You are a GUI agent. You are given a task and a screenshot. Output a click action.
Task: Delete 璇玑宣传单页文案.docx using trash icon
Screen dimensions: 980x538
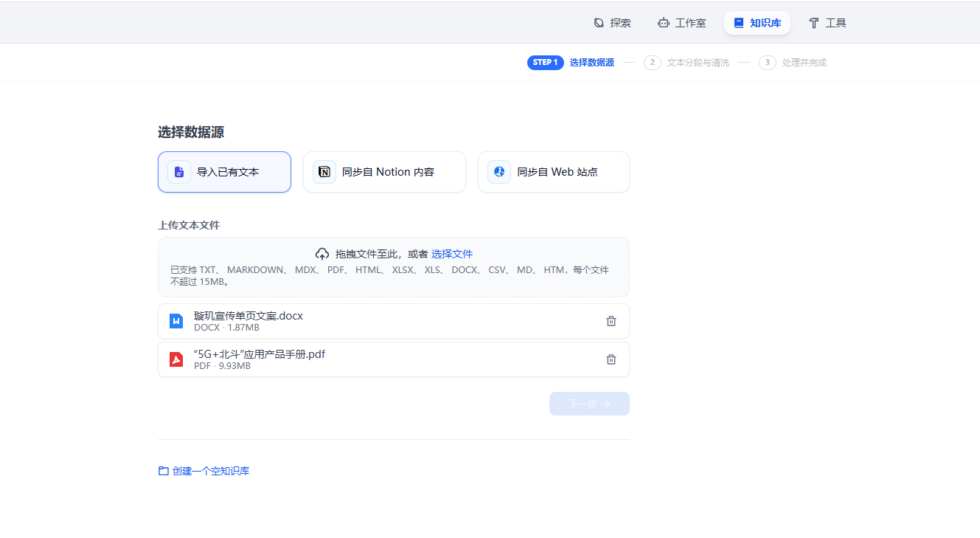click(x=611, y=321)
